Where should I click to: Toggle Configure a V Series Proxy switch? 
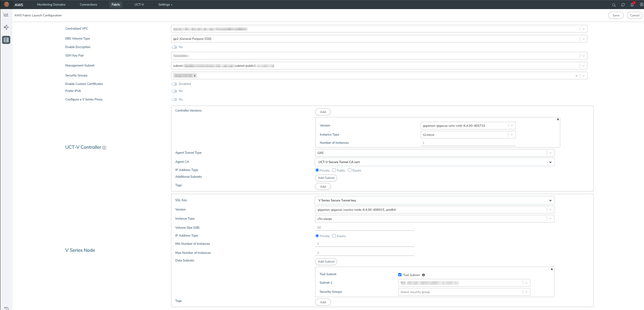pyautogui.click(x=174, y=100)
